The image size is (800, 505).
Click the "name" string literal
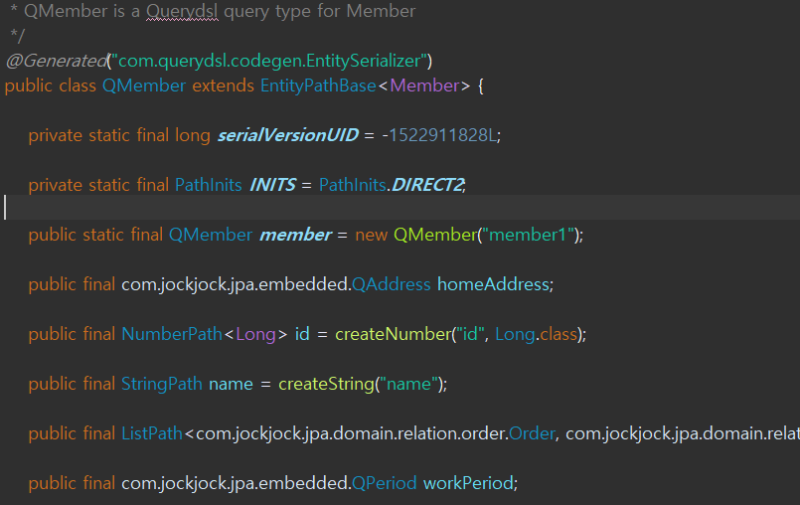[x=409, y=384]
